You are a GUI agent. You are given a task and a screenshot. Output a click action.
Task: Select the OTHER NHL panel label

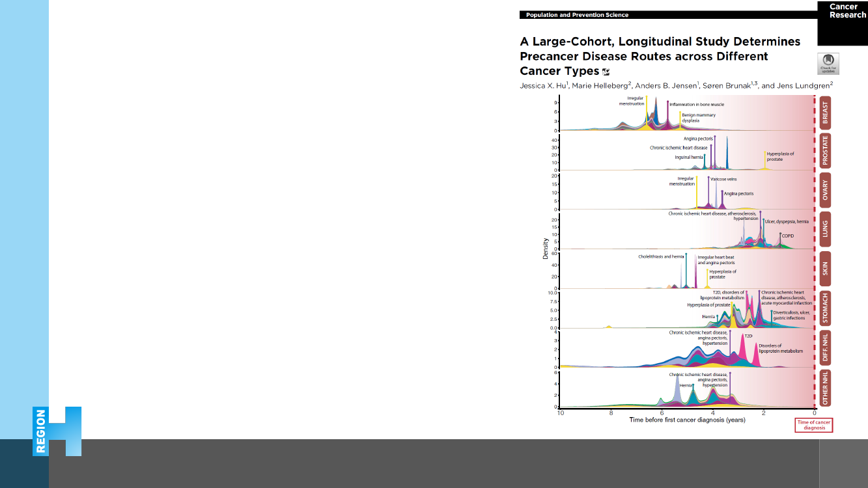coord(825,388)
